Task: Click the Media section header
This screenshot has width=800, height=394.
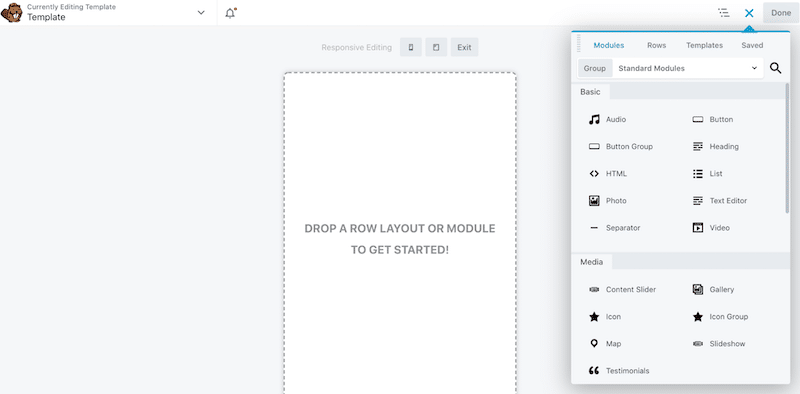Action: pyautogui.click(x=591, y=262)
